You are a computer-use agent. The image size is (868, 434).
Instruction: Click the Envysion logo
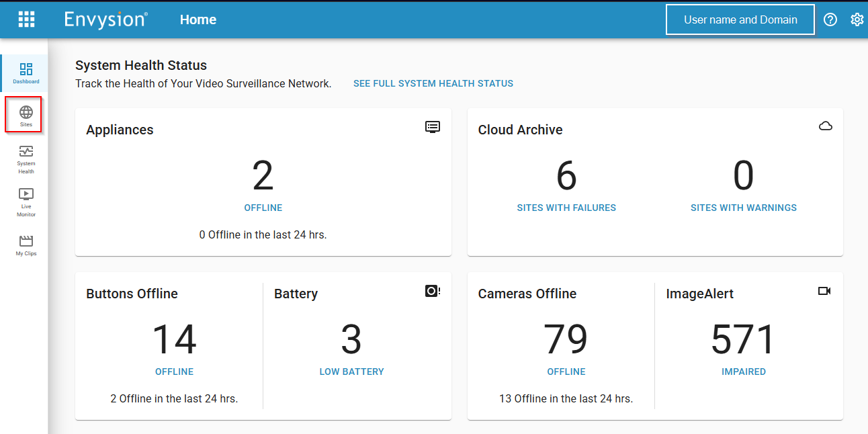click(106, 19)
